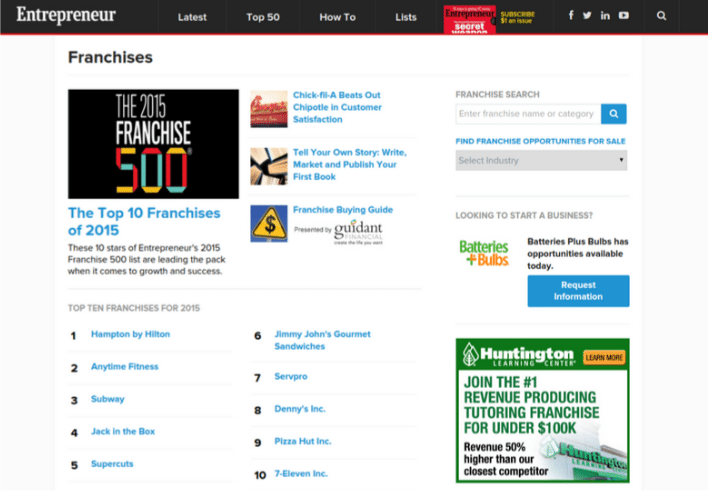Click the Entrepreneur magazine cover in header
This screenshot has width=708, height=496.
pyautogui.click(x=470, y=19)
